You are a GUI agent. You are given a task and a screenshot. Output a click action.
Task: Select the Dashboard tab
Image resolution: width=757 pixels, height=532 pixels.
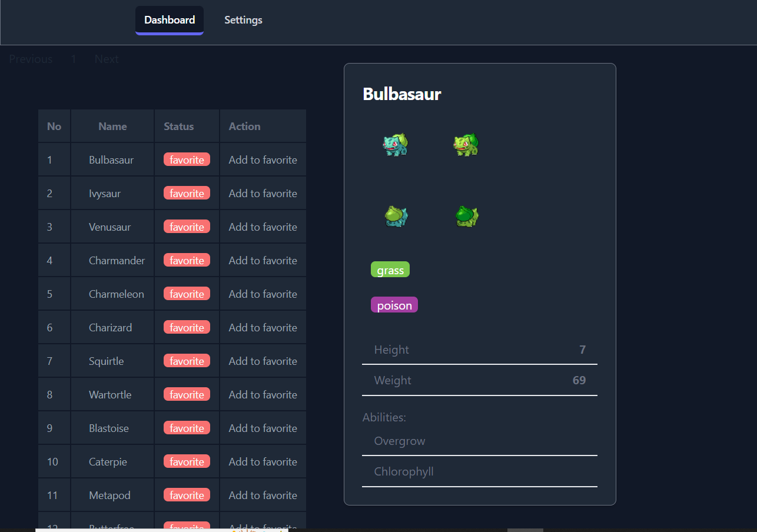click(169, 19)
